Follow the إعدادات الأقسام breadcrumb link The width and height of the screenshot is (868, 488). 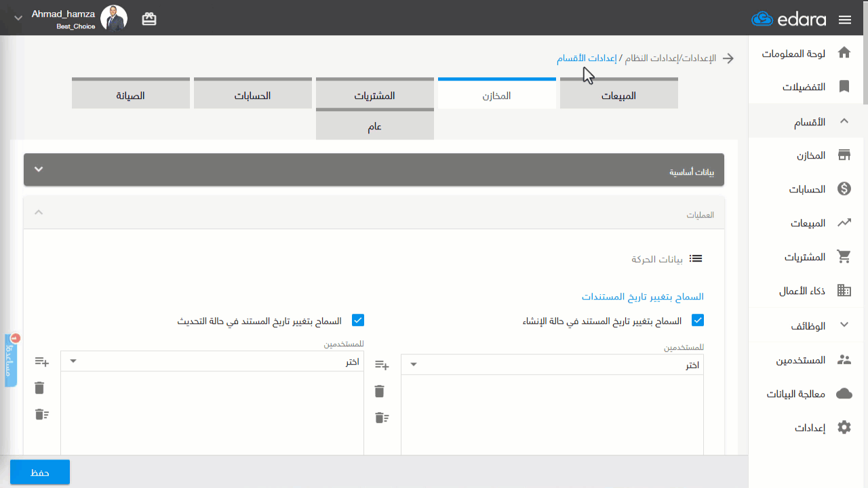pos(587,58)
